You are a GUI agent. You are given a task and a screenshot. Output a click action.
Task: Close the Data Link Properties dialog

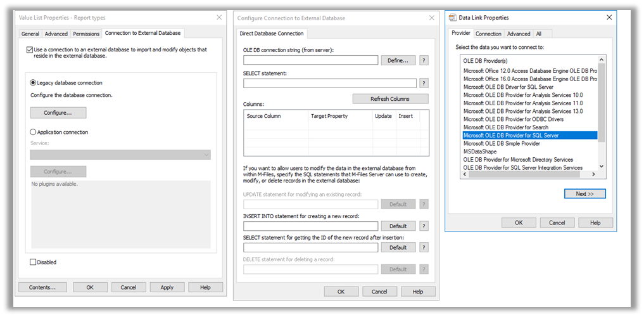(x=609, y=17)
